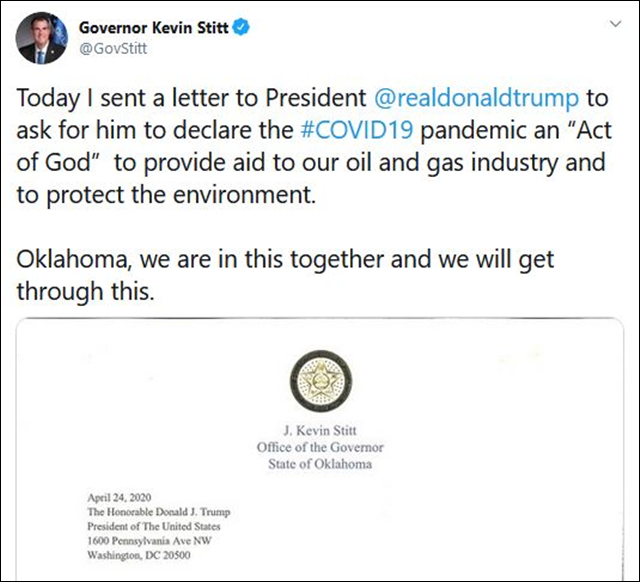The width and height of the screenshot is (640, 582).
Task: Click the April 24, 2020 letter date
Action: point(114,496)
